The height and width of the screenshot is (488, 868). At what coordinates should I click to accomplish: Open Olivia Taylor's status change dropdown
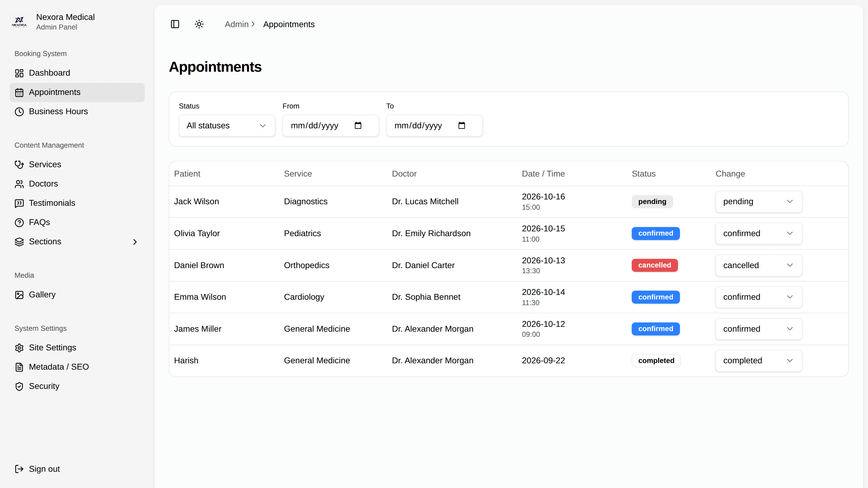coord(759,233)
